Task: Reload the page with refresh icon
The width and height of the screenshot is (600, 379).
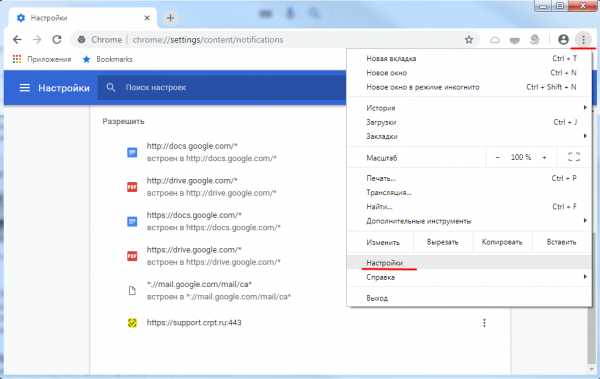Action: 57,39
